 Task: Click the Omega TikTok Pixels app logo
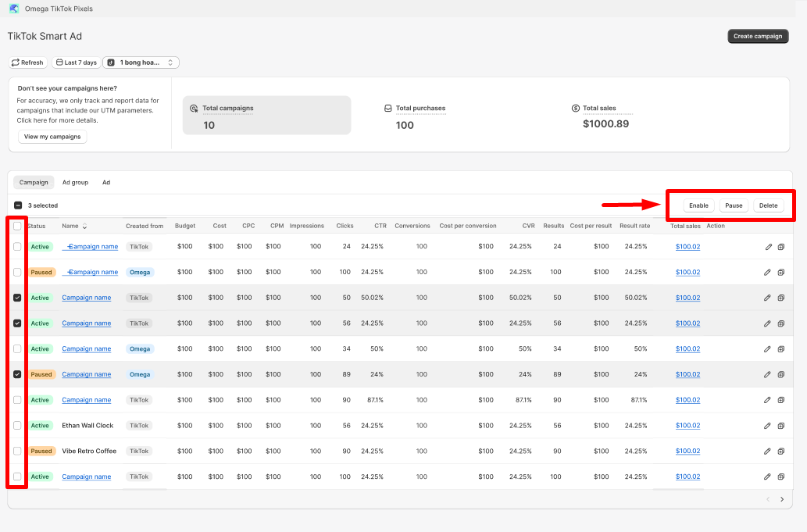coord(14,9)
